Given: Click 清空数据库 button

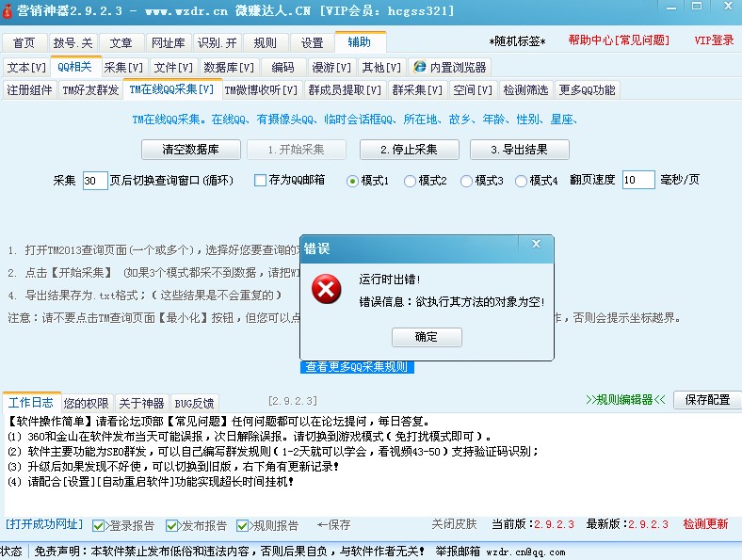Looking at the screenshot, I should [191, 150].
